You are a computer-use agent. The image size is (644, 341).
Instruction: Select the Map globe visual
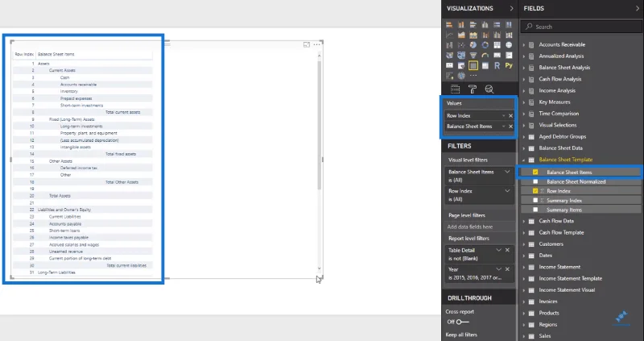tap(509, 45)
